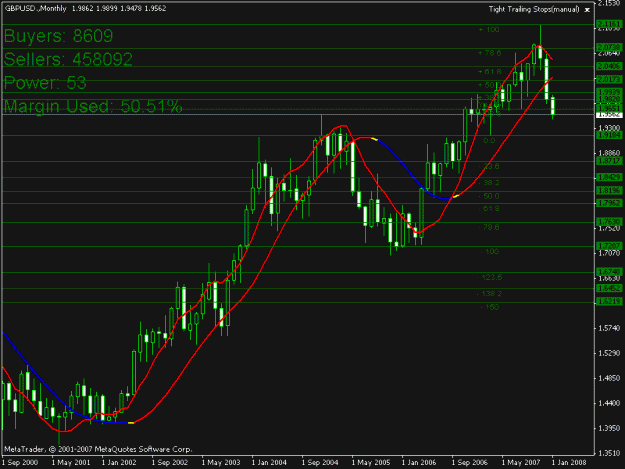This screenshot has height=469, width=625.
Task: Select the 'GBPUSD.,Monthly' chart title
Action: click(x=35, y=8)
